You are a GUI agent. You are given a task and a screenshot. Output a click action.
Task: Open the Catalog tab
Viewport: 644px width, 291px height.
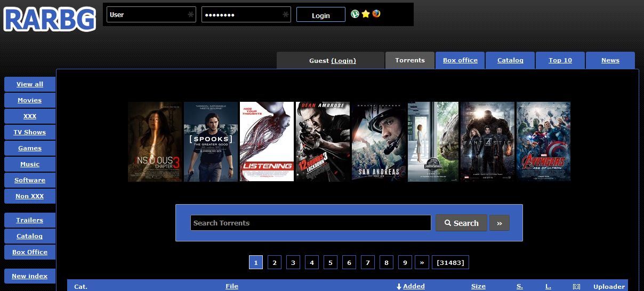coord(510,60)
